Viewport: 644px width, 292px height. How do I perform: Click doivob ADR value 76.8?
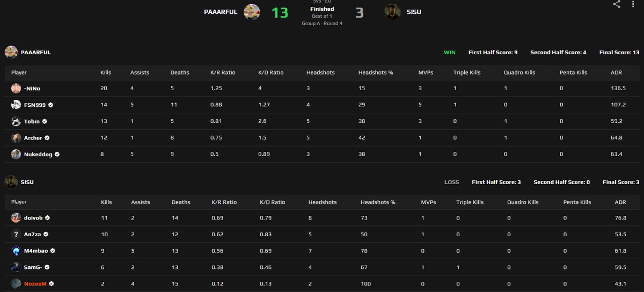(620, 218)
